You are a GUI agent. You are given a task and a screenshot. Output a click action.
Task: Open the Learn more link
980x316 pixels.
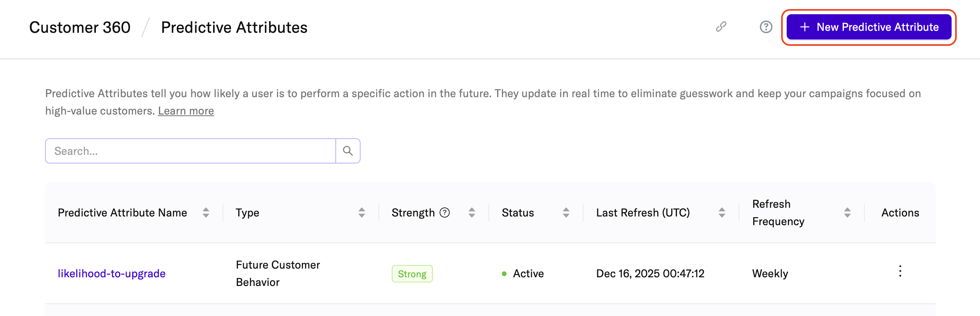pos(186,111)
